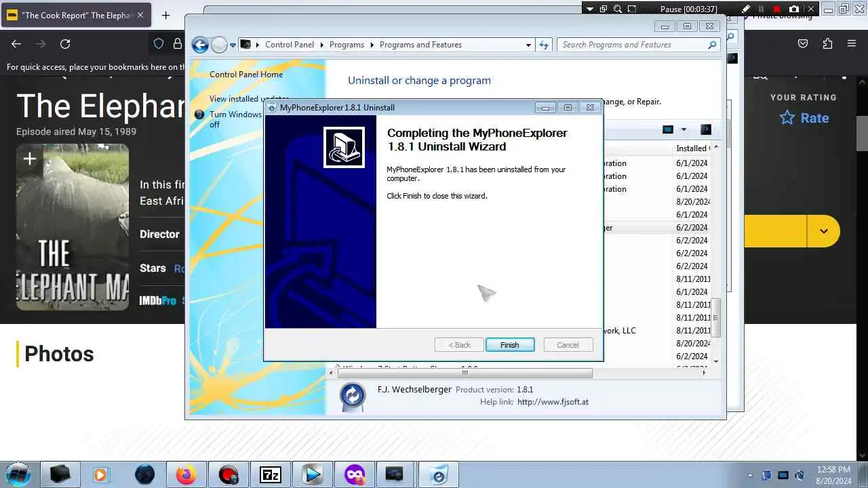Refresh the Programs and Features address bar

[x=544, y=45]
